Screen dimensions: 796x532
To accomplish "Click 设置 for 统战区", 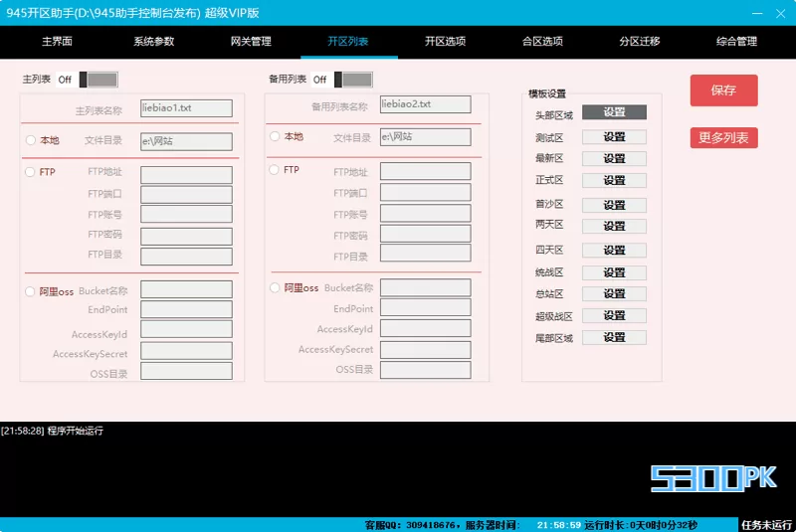I will pos(614,272).
